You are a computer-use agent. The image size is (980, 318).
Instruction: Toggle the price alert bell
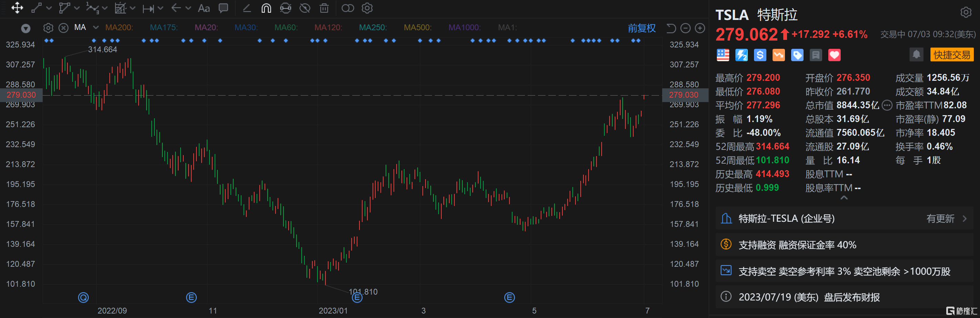pyautogui.click(x=916, y=55)
